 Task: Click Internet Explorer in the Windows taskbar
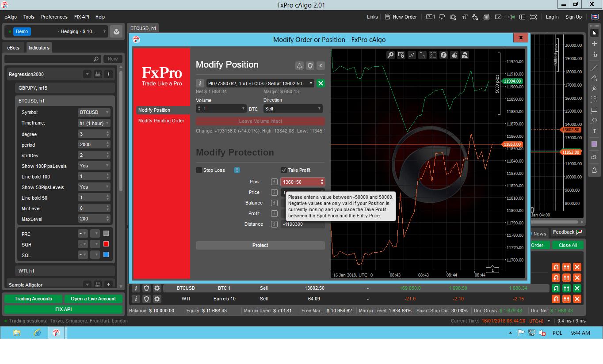pos(37,333)
